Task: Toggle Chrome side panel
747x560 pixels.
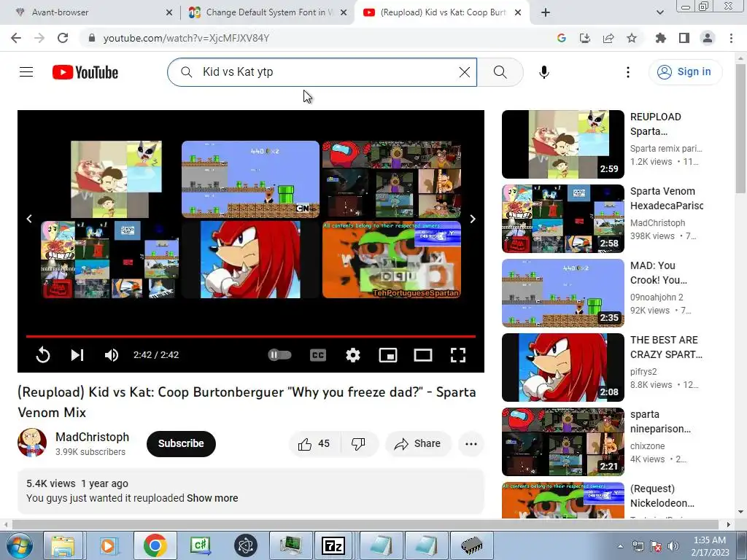Action: tap(684, 38)
